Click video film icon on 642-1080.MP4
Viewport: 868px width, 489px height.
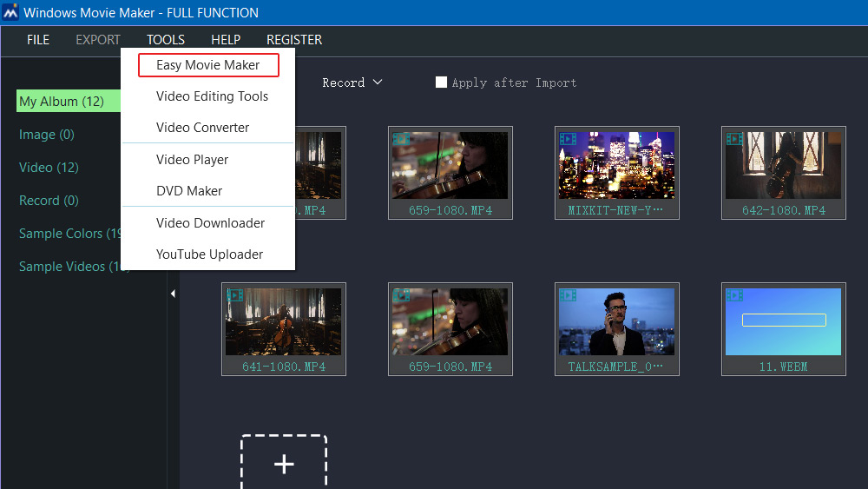[734, 139]
